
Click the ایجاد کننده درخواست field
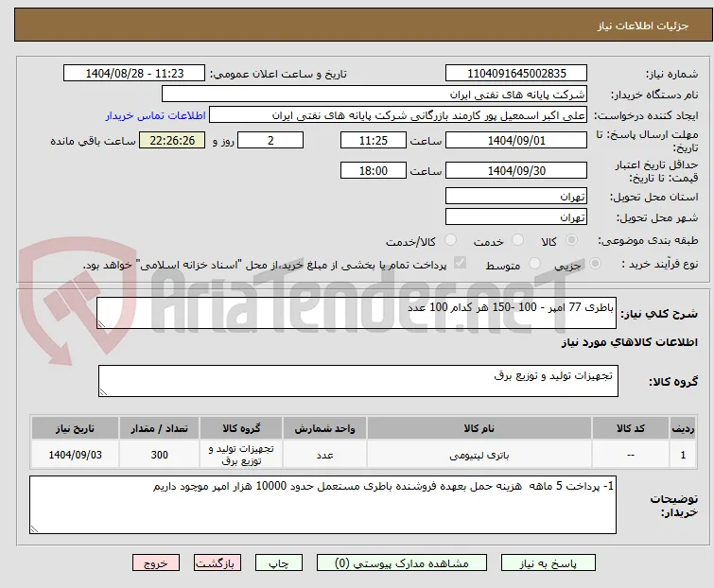point(398,115)
